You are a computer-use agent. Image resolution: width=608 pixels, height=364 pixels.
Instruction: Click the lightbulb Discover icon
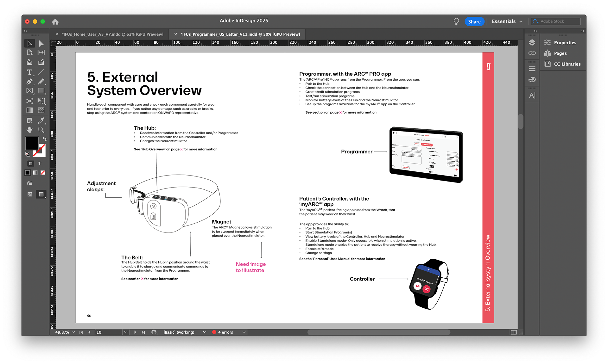point(456,22)
